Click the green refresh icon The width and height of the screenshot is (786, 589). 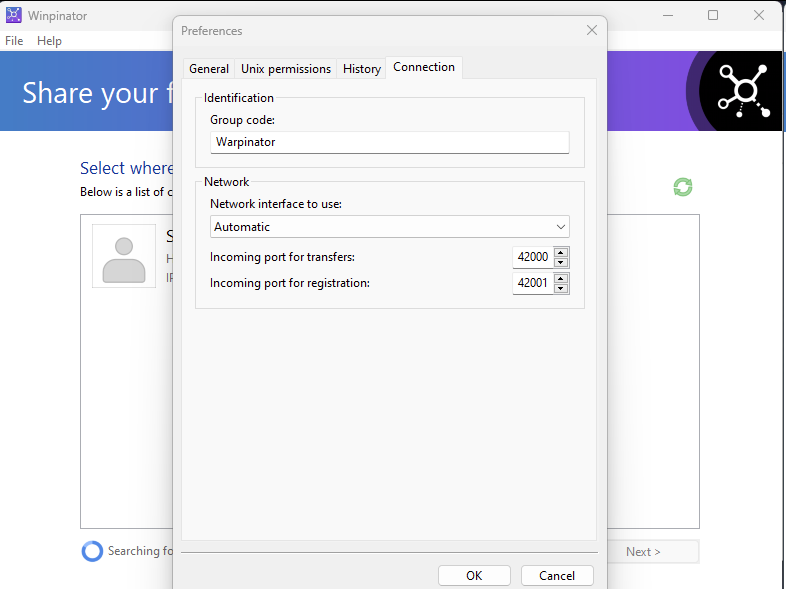pyautogui.click(x=683, y=187)
